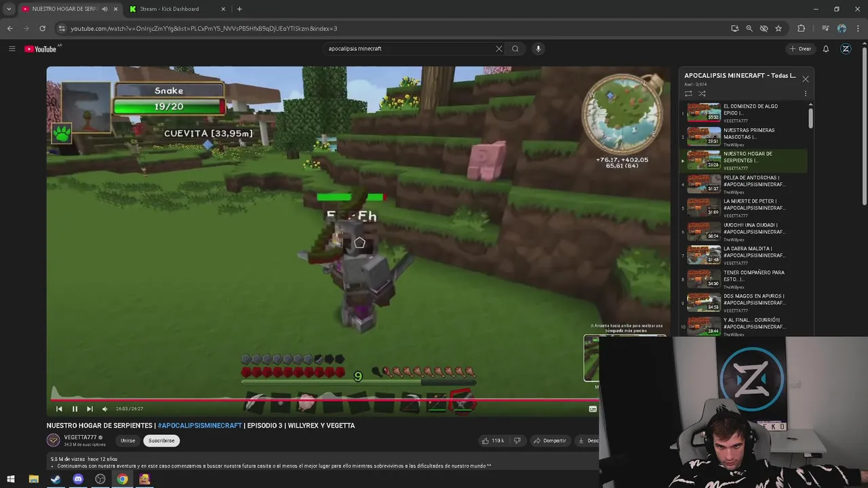868x488 pixels.
Task: Switch to Stream - Kick Dashboard tab
Action: [x=176, y=9]
